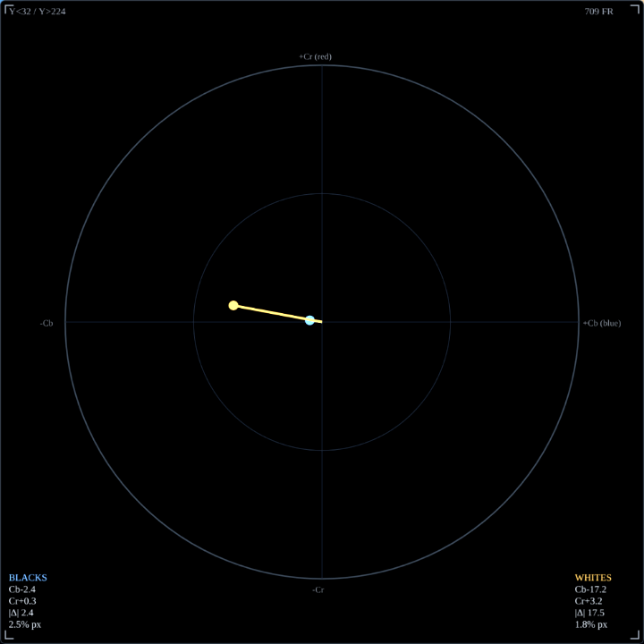Select the 709 FR label
Viewport: 644px width, 644px height.
point(598,12)
